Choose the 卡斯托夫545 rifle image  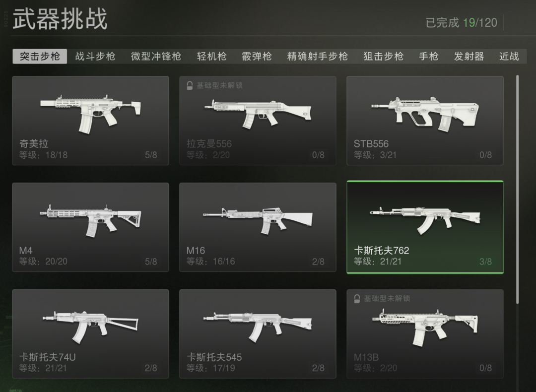(258, 327)
